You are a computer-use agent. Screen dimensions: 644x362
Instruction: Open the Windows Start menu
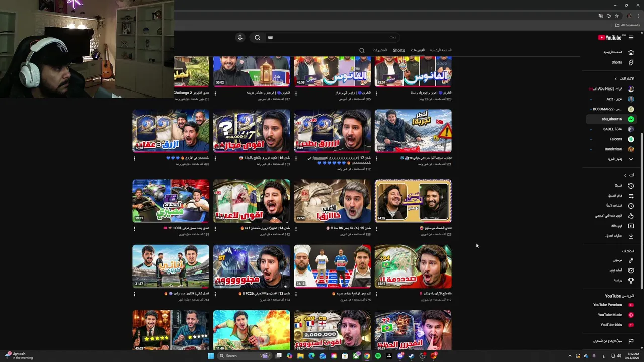coord(211,356)
